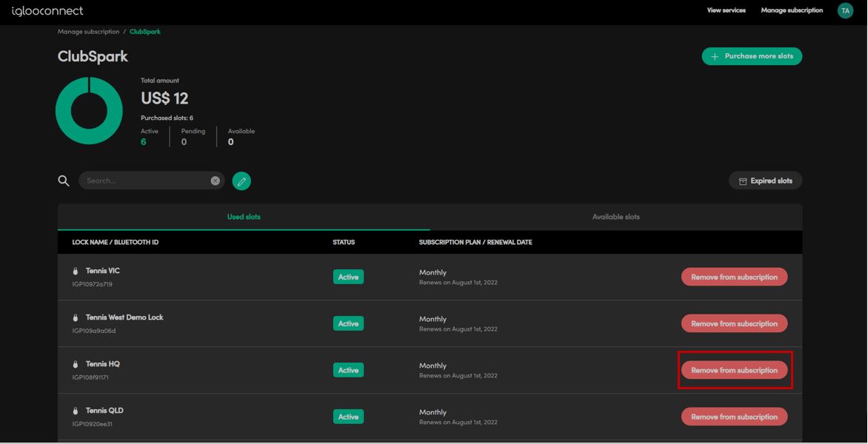The height and width of the screenshot is (444, 868).
Task: Select the Tennis West Demo Lock name
Action: (124, 317)
